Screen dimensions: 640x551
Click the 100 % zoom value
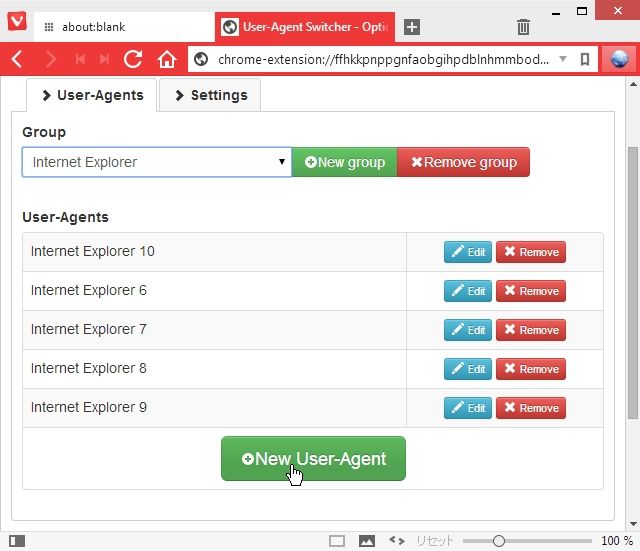[617, 541]
